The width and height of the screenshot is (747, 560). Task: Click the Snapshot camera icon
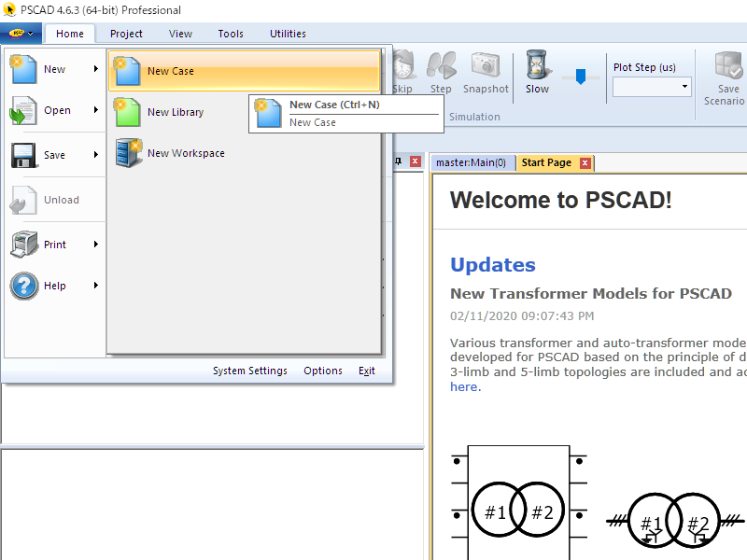click(x=486, y=67)
